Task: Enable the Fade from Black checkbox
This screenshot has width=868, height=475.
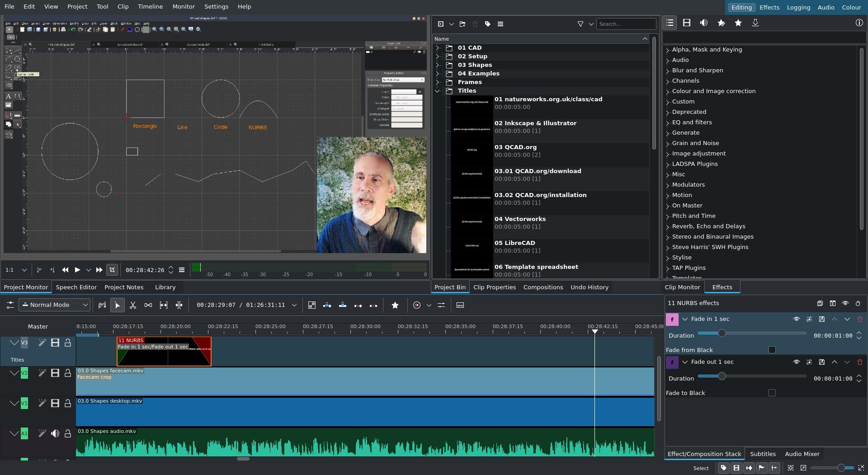Action: [772, 350]
